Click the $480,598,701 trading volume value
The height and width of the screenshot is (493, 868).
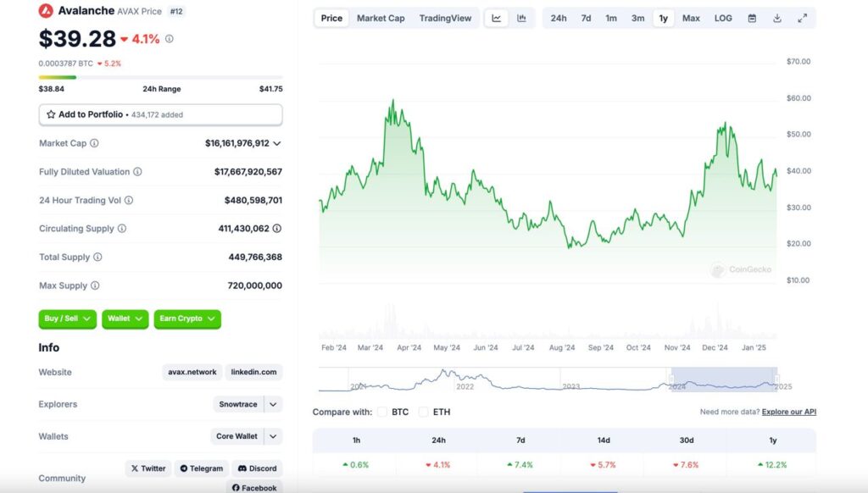point(253,200)
